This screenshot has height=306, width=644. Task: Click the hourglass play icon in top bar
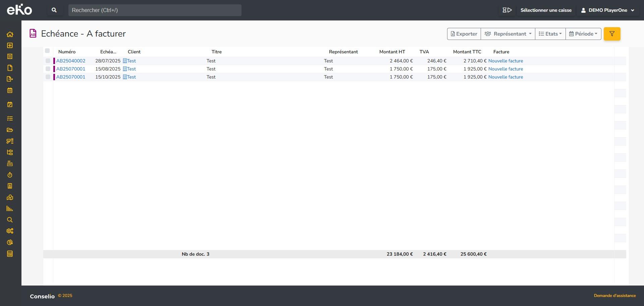(507, 10)
